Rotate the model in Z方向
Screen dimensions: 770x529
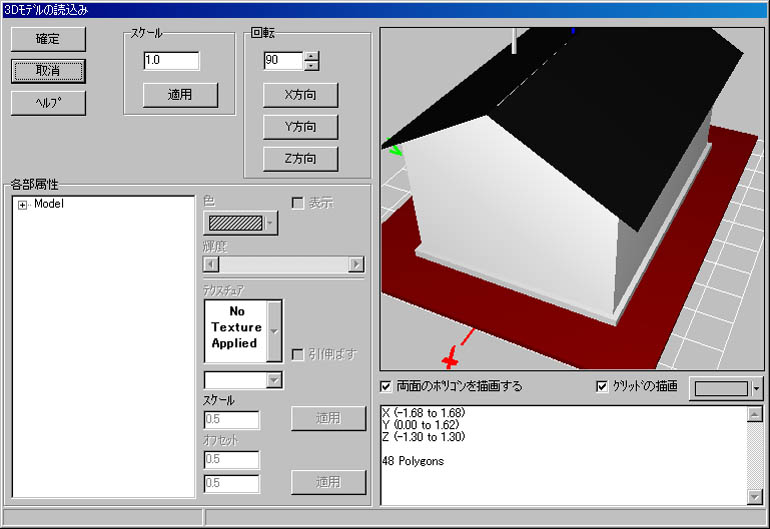(x=300, y=159)
